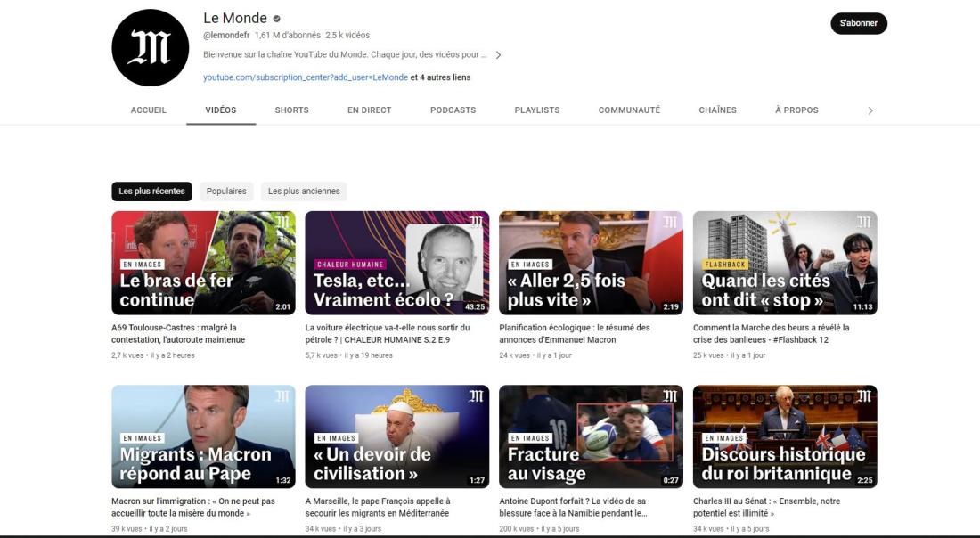This screenshot has height=538, width=980.
Task: Click the title 'Antoine Dupont forfait ?'
Action: pyautogui.click(x=573, y=508)
